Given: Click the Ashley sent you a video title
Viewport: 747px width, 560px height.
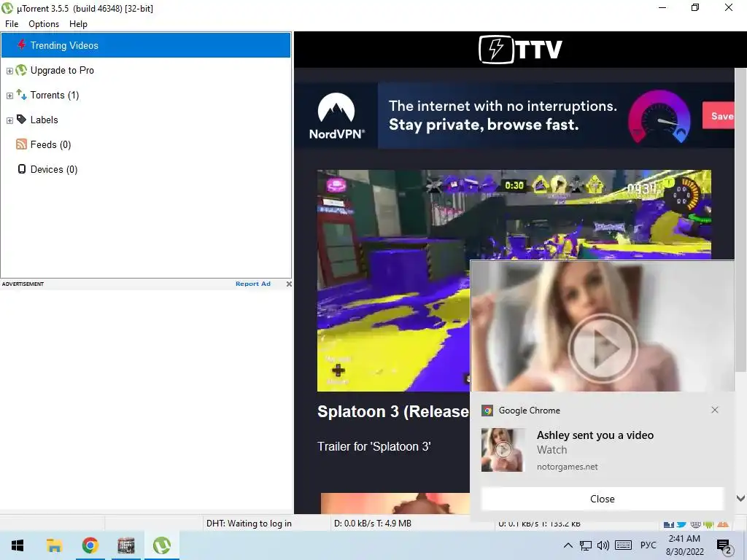Looking at the screenshot, I should point(595,435).
